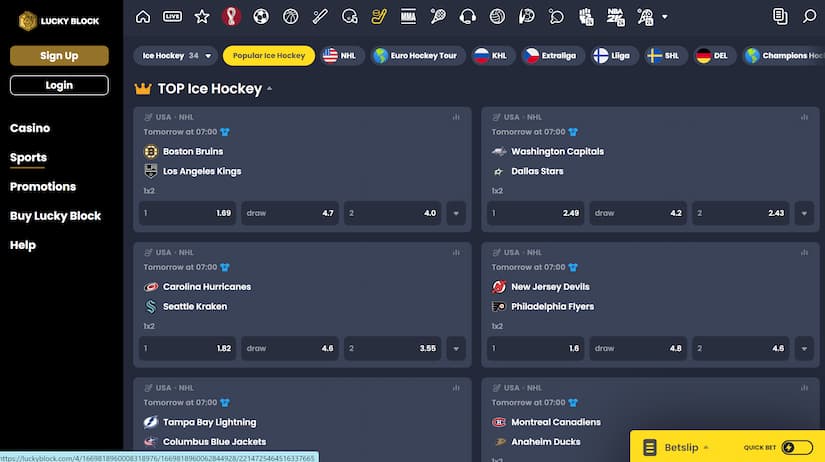Bet on New Jersey Devils at 1.6
The width and height of the screenshot is (825, 462).
click(x=536, y=348)
